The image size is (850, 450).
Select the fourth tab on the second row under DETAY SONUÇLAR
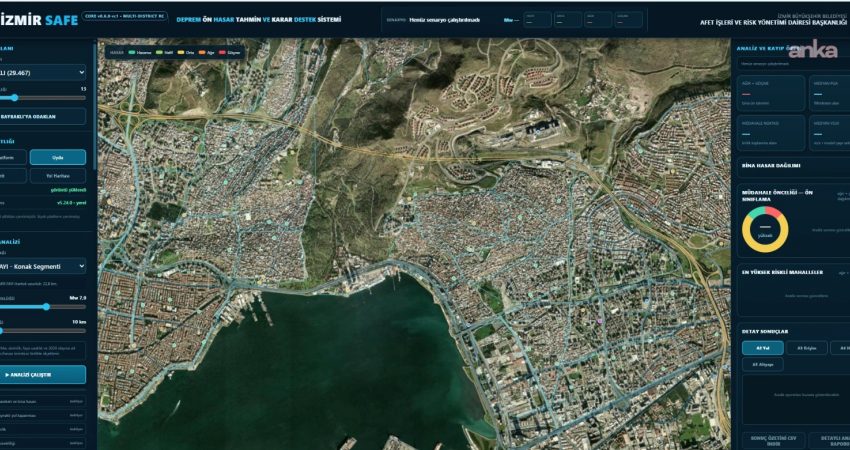pos(763,364)
